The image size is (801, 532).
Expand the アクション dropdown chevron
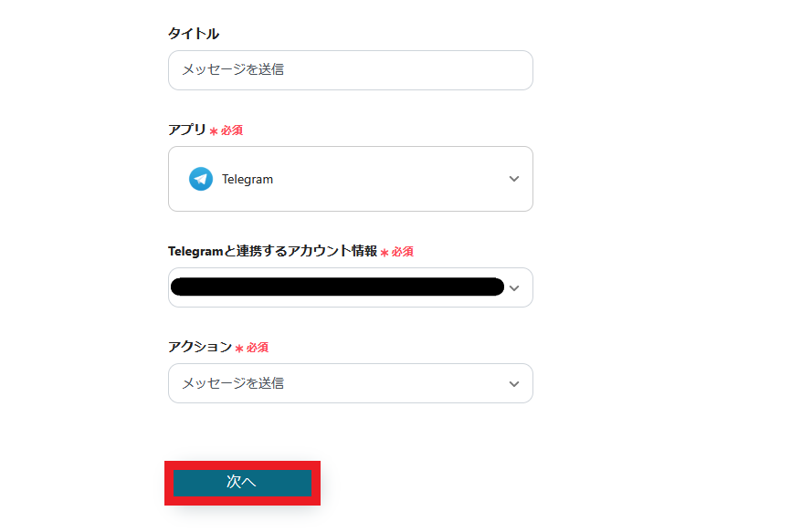point(513,383)
